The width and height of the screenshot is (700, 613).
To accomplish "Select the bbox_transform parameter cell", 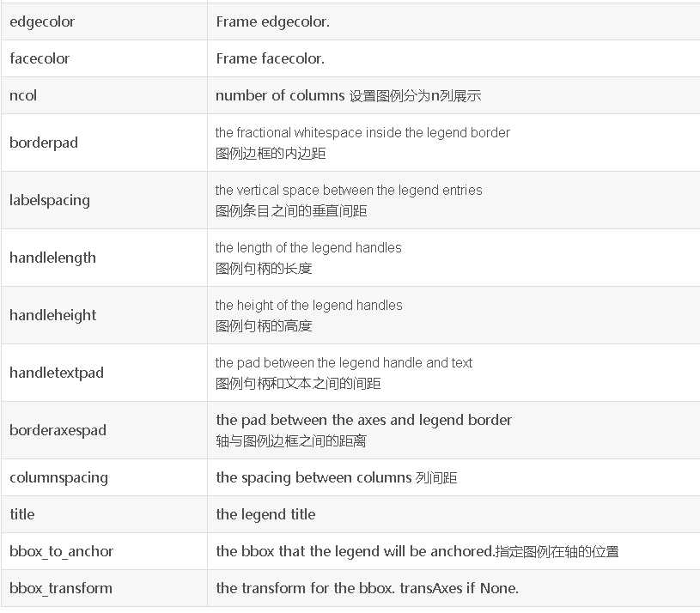I will pos(105,588).
